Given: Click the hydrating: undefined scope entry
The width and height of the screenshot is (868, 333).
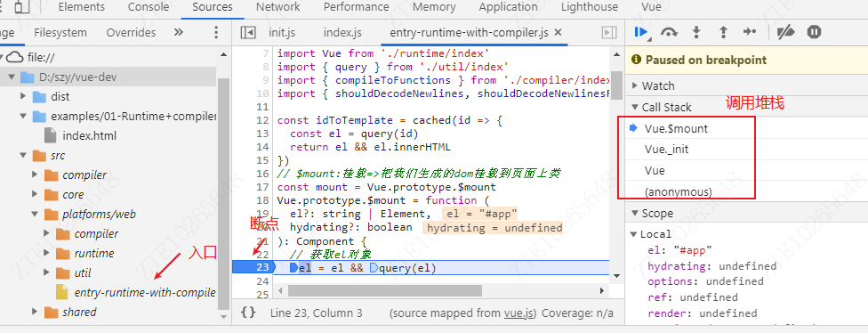Looking at the screenshot, I should pyautogui.click(x=711, y=266).
